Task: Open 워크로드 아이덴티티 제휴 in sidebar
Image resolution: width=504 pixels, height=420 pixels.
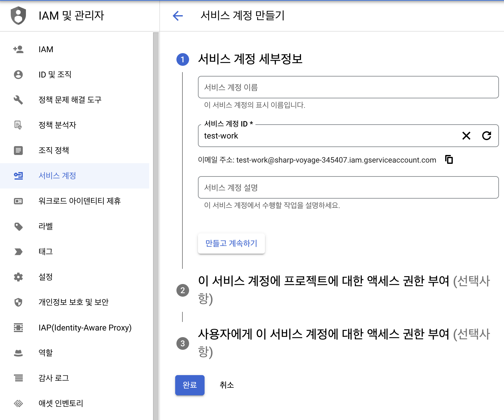Action: pos(79,201)
